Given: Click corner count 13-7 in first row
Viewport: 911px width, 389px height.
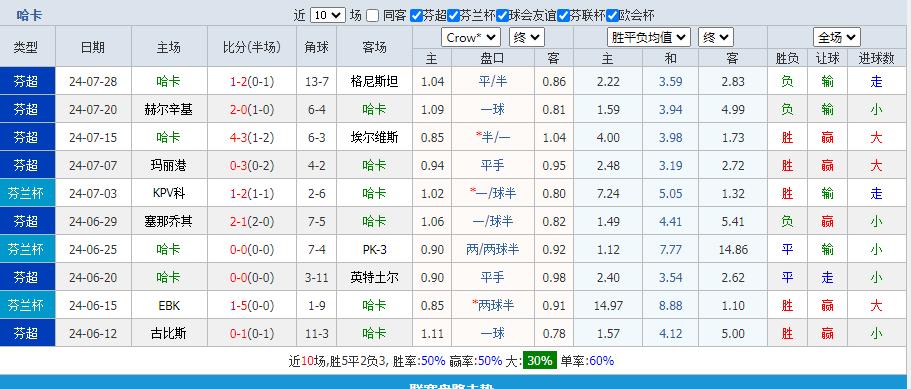Looking at the screenshot, I should click(x=317, y=81).
